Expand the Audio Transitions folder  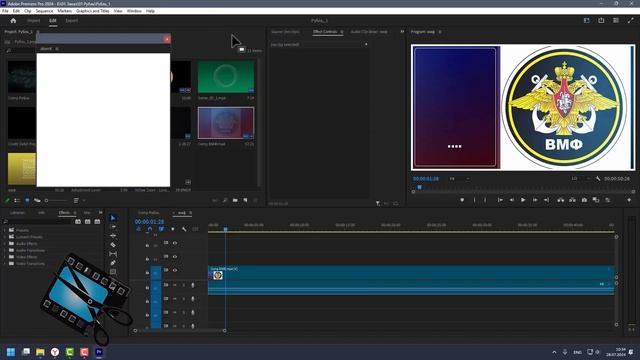(5, 250)
